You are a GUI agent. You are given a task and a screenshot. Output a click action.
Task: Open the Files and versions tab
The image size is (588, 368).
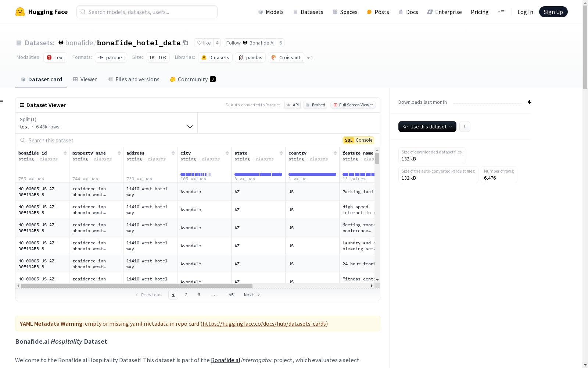(x=133, y=79)
